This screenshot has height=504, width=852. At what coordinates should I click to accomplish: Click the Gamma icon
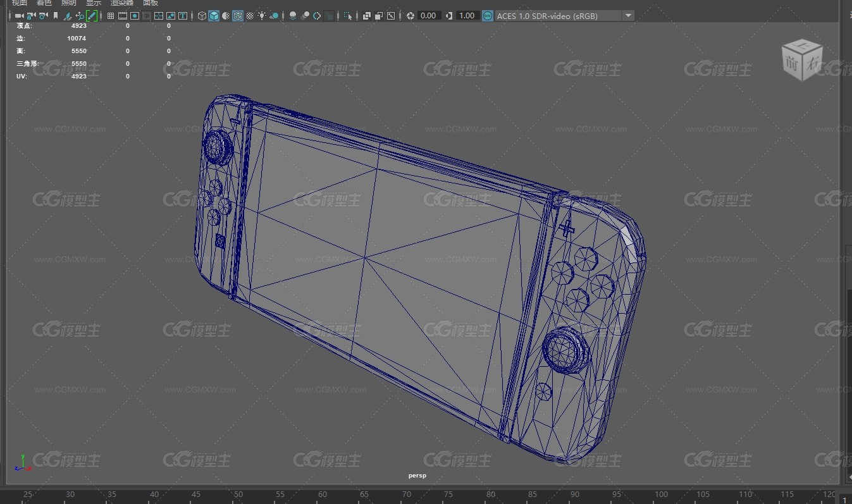(x=449, y=16)
